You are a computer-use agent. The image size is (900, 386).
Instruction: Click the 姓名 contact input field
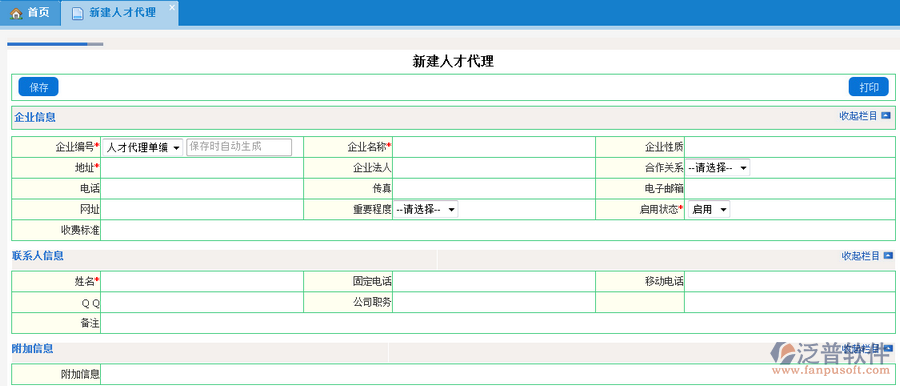[202, 281]
